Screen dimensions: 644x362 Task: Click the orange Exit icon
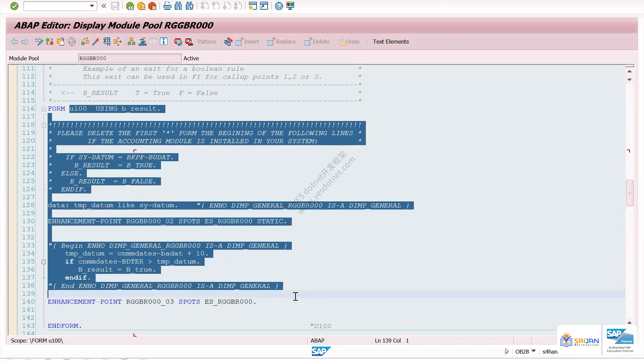[141, 6]
